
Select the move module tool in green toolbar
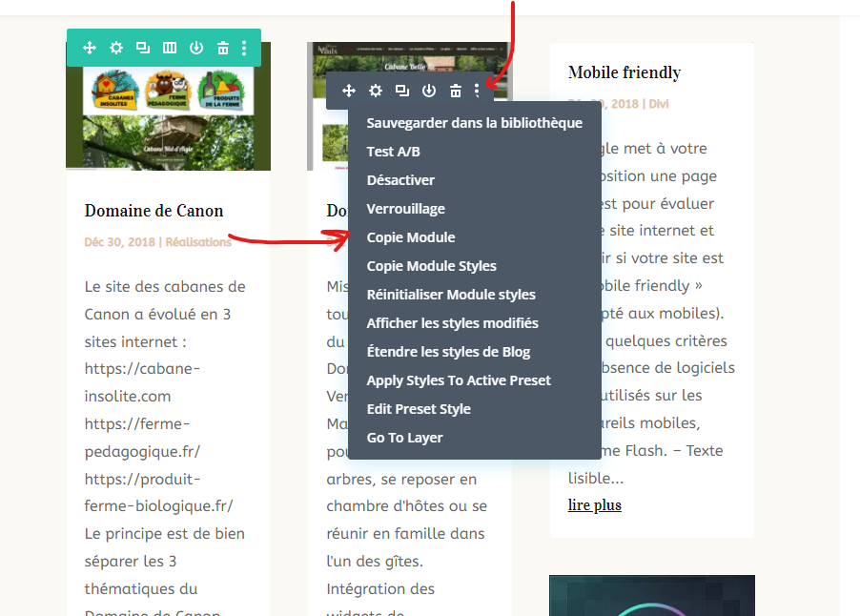coord(89,48)
